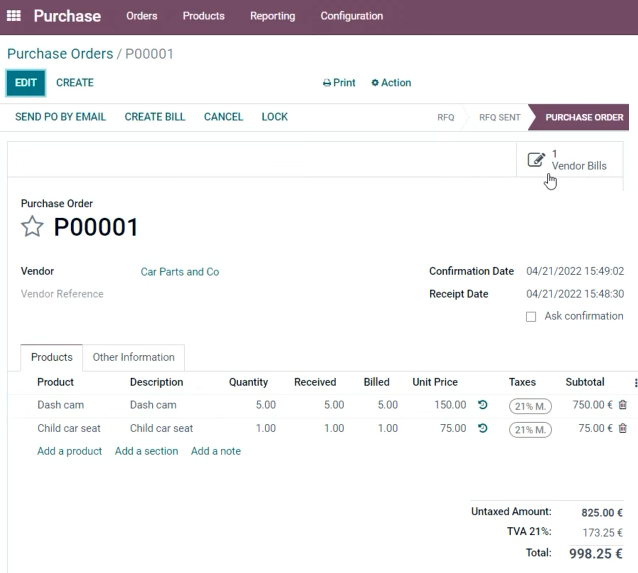638x573 pixels.
Task: Go back to Purchase Orders breadcrumb
Action: 60,54
